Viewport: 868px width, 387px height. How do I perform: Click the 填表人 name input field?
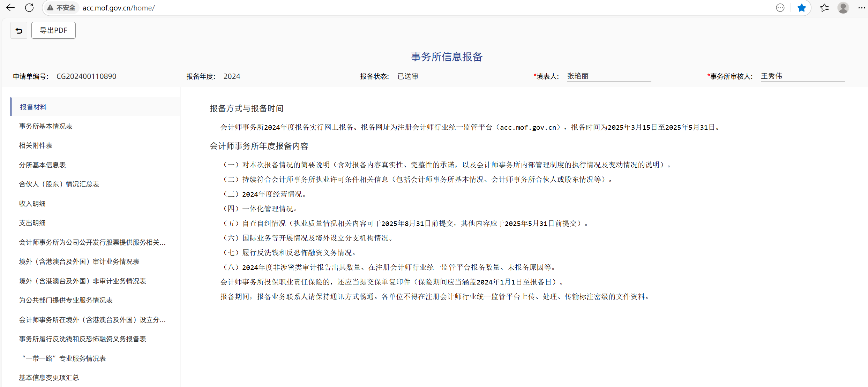pyautogui.click(x=608, y=76)
